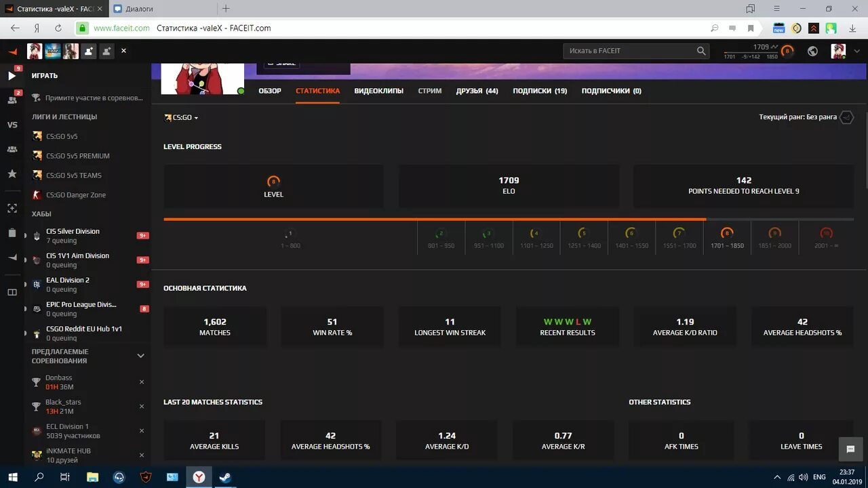The image size is (868, 488).
Task: Open a new browser tab
Action: (x=226, y=9)
